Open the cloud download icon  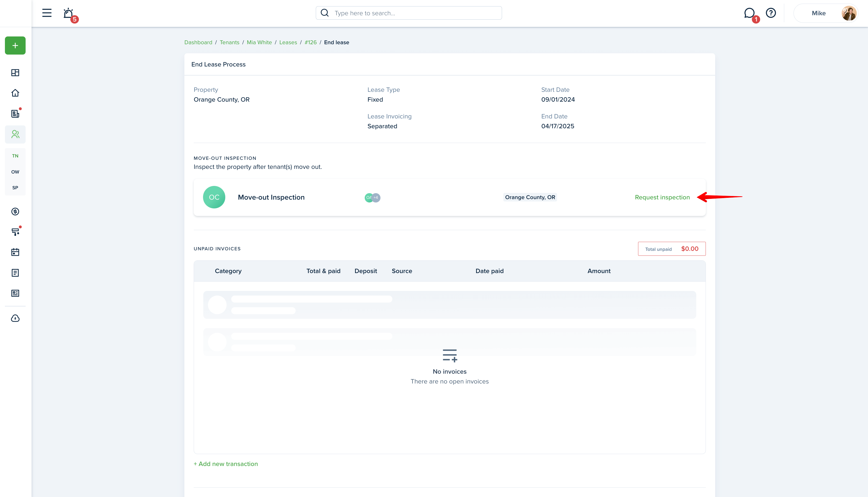point(15,318)
